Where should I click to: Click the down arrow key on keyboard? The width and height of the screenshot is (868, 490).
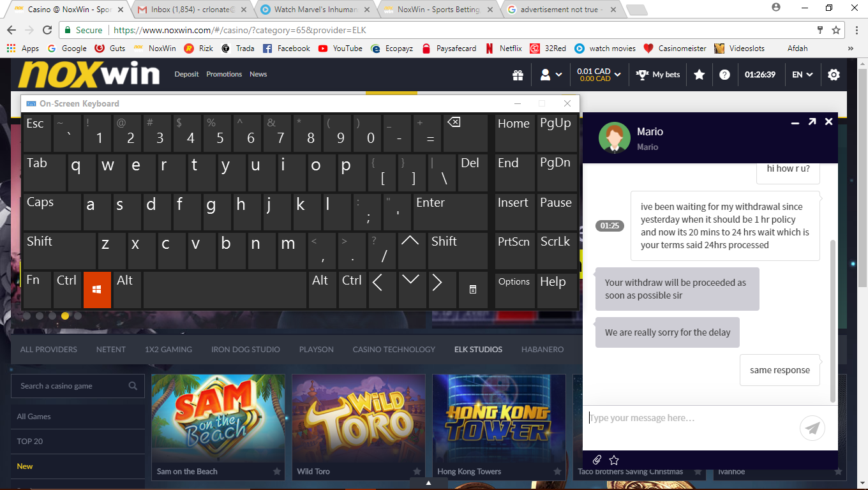(411, 290)
